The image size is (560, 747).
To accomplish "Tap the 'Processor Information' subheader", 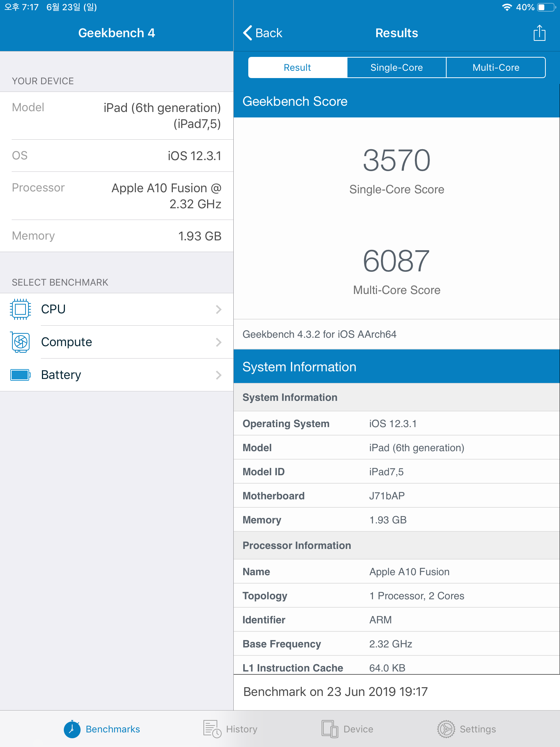I will click(x=397, y=546).
